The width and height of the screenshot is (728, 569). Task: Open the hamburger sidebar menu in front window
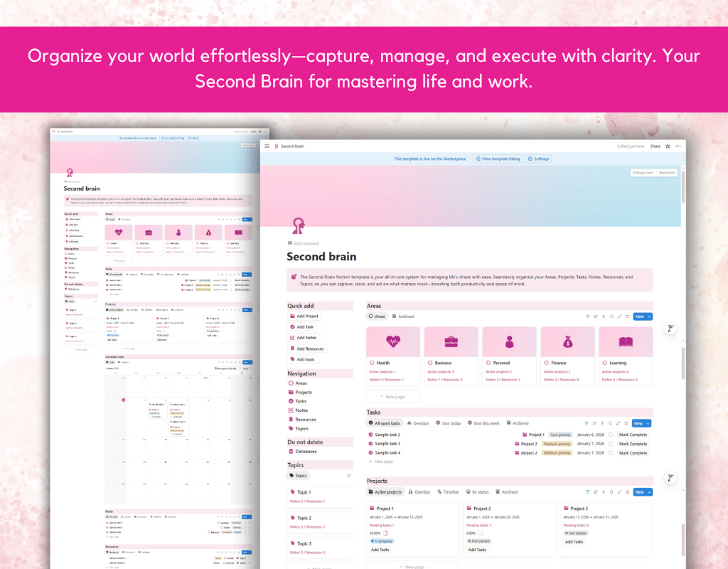point(267,146)
